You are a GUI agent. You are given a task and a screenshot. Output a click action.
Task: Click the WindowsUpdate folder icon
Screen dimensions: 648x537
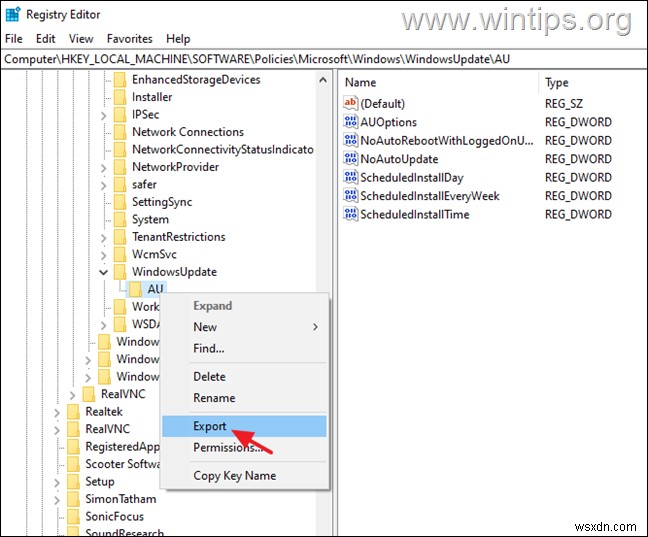[x=120, y=272]
